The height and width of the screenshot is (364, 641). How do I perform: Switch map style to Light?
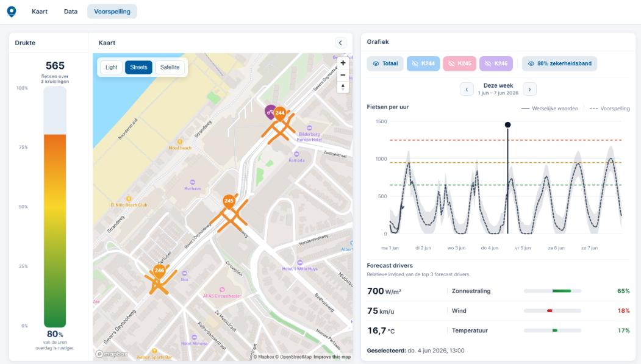(111, 68)
